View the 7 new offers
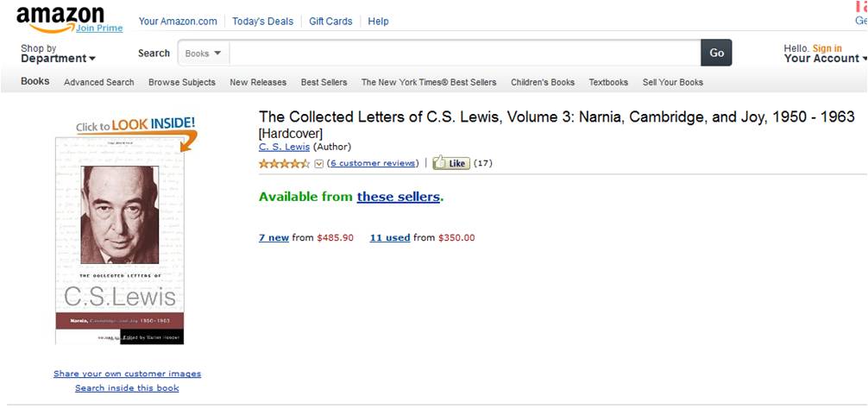The height and width of the screenshot is (409, 868). [274, 238]
